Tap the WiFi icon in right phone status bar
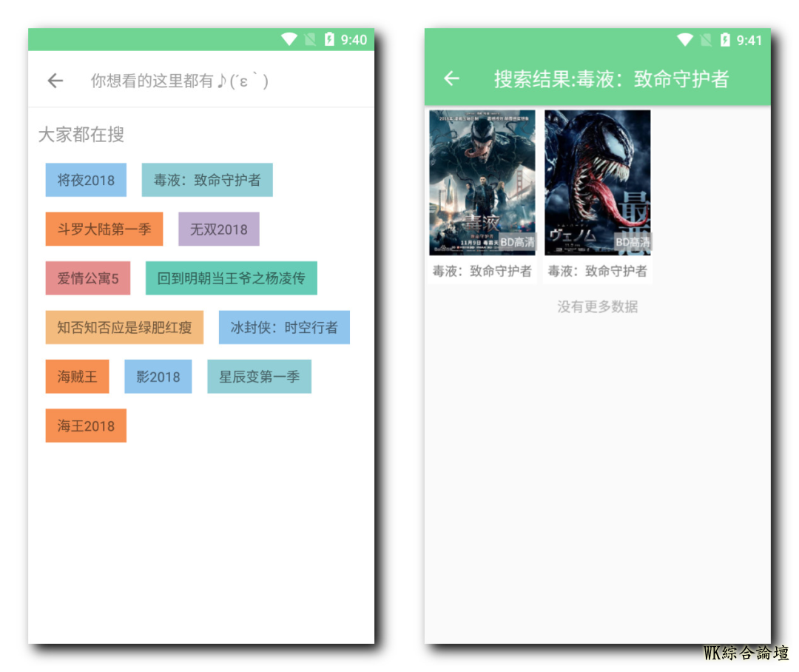This screenshot has height=672, width=799. [x=685, y=40]
